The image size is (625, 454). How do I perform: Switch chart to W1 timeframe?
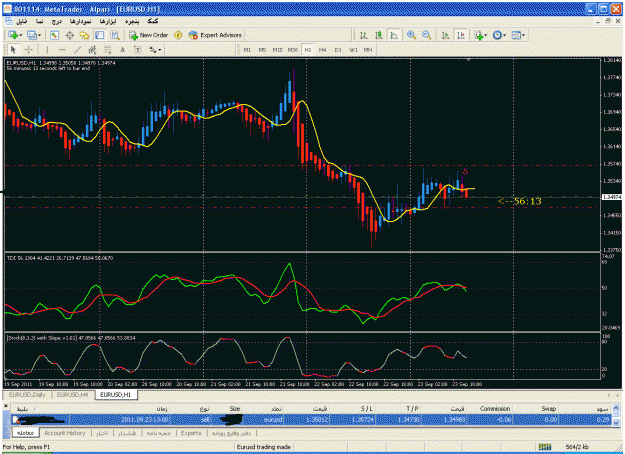353,50
